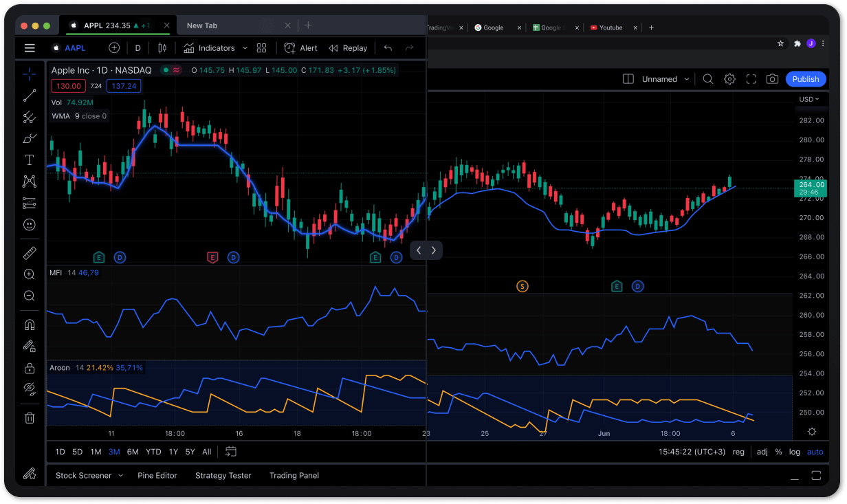847x504 pixels.
Task: Open chart settings with the gear icon
Action: click(x=729, y=78)
